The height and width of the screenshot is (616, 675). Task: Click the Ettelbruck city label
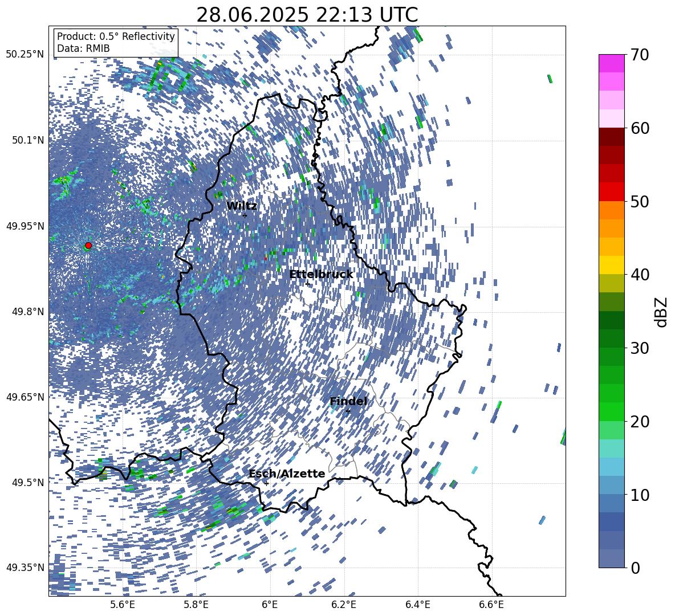[321, 274]
